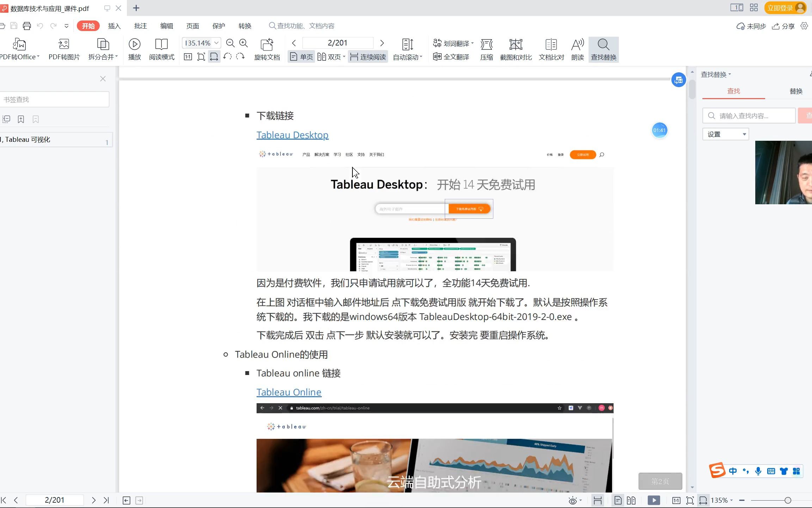Open the 开始 ribbon tab
Viewport: 812px width, 508px height.
point(88,26)
